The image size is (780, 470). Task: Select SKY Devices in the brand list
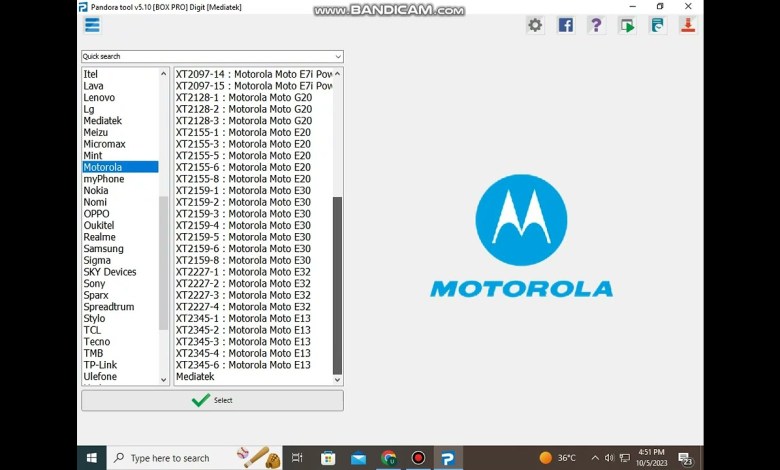coord(109,272)
